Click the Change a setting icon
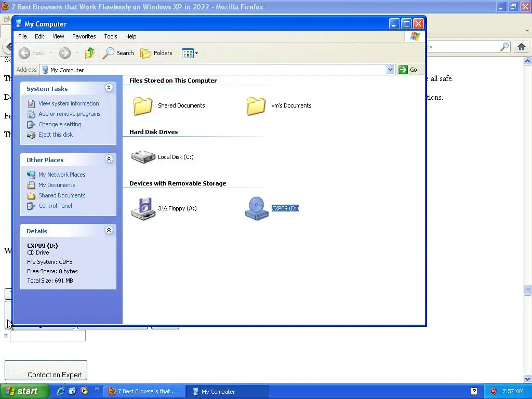Viewport: 532px width, 399px height. click(31, 125)
